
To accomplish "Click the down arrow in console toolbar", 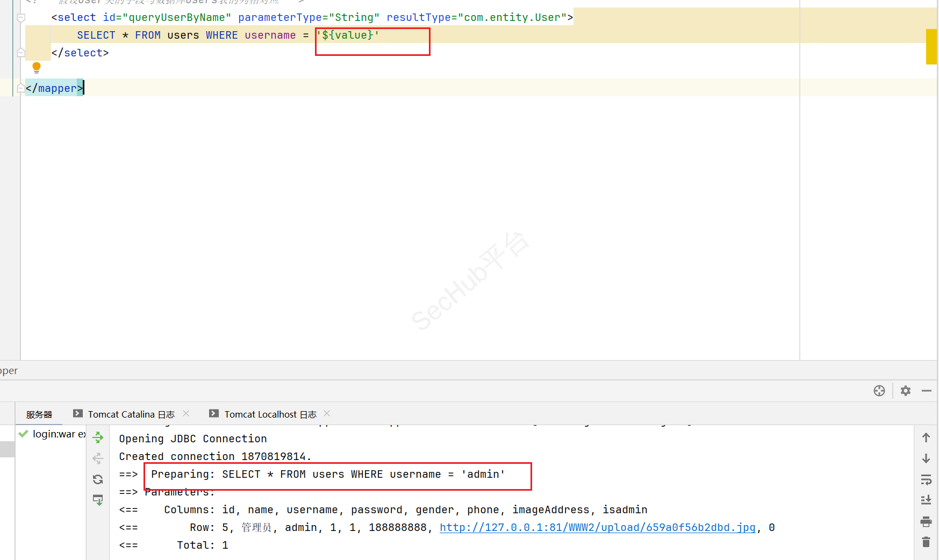I will (926, 458).
